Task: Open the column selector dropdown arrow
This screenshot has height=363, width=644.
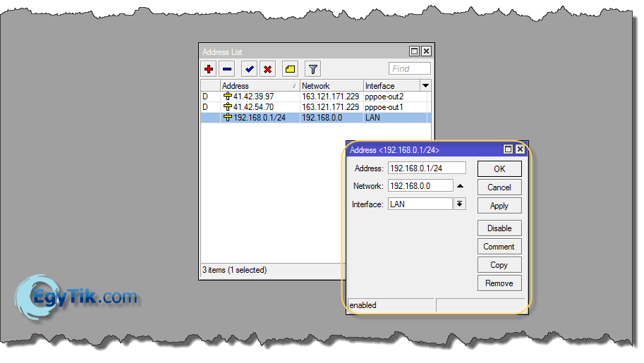Action: [x=425, y=85]
